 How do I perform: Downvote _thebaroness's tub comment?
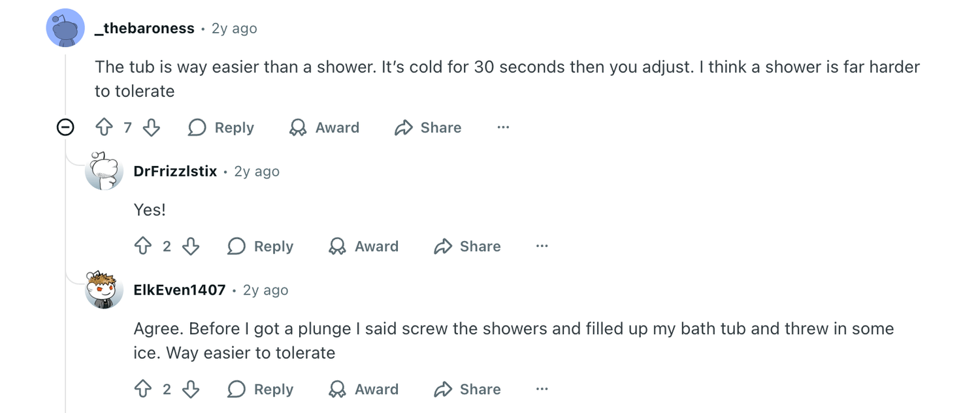click(x=152, y=127)
